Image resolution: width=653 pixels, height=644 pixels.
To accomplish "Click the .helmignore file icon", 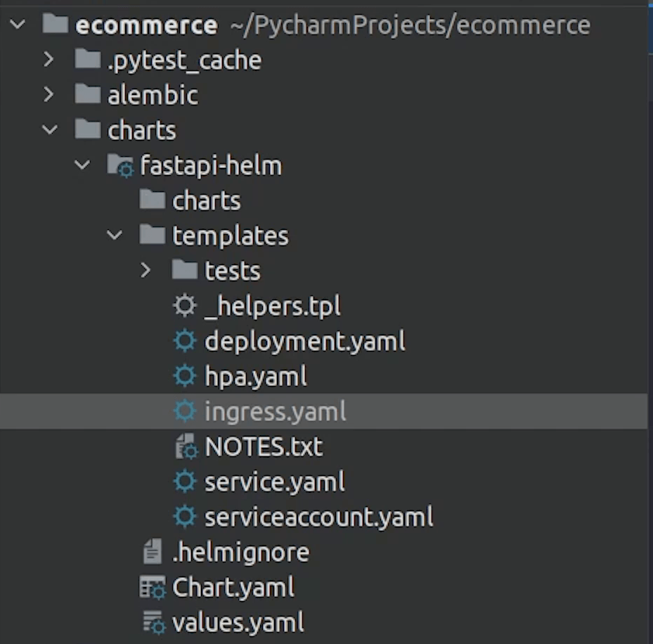I will pos(153,553).
